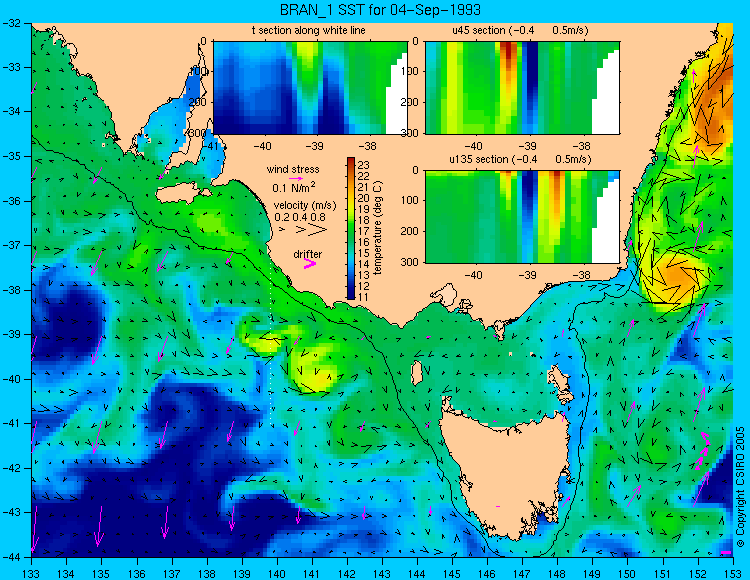Screen dimensions: 750x580
Task: Click latitude axis label -32
Action: (x=13, y=22)
